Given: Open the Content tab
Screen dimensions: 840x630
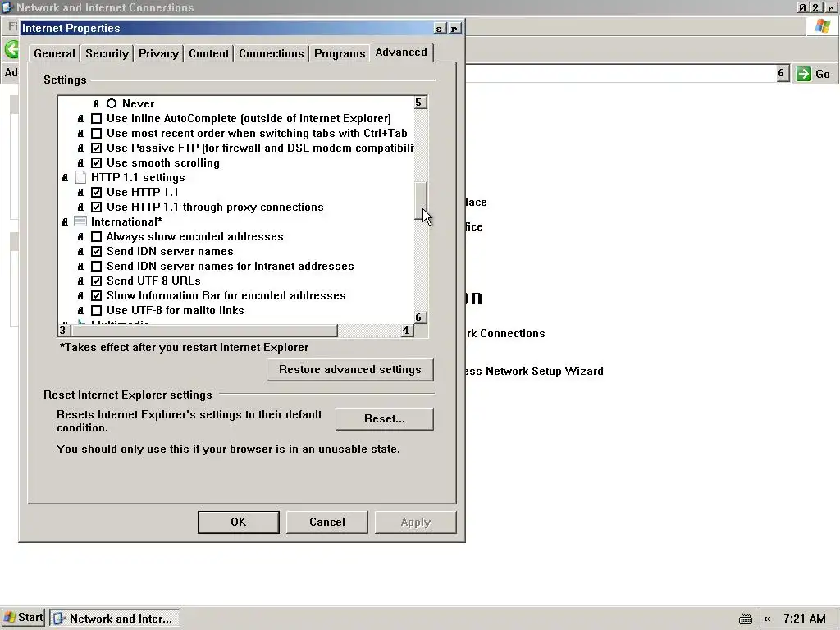Looking at the screenshot, I should 208,53.
